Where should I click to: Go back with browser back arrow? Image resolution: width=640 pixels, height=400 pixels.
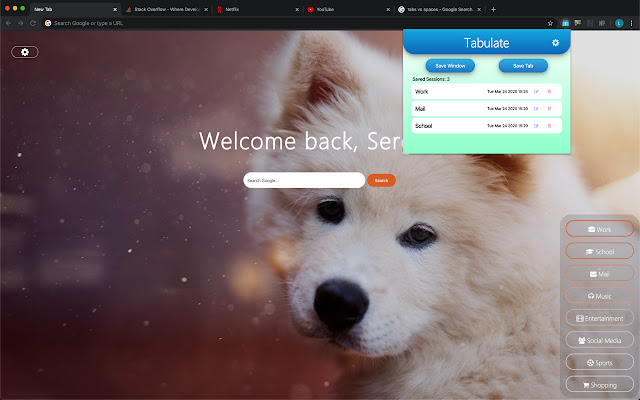8,23
